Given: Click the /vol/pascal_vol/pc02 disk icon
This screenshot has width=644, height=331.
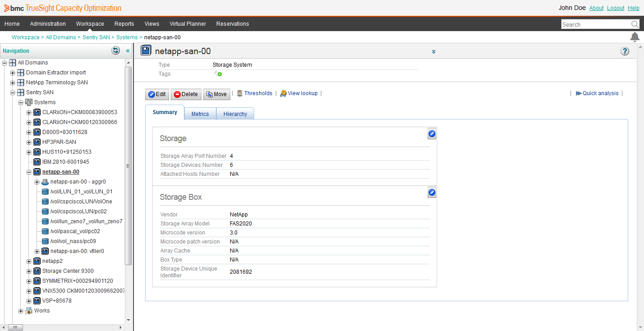Looking at the screenshot, I should pyautogui.click(x=45, y=231).
